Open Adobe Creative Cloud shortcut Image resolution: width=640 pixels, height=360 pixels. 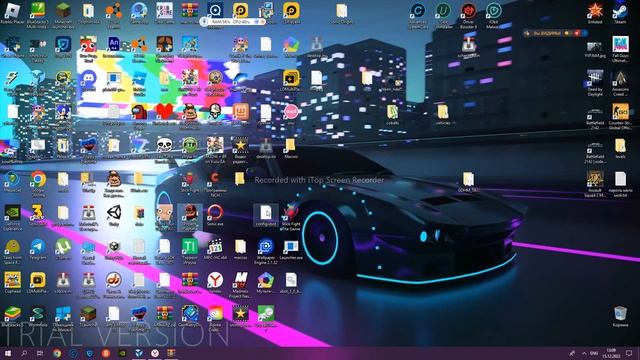tap(215, 314)
